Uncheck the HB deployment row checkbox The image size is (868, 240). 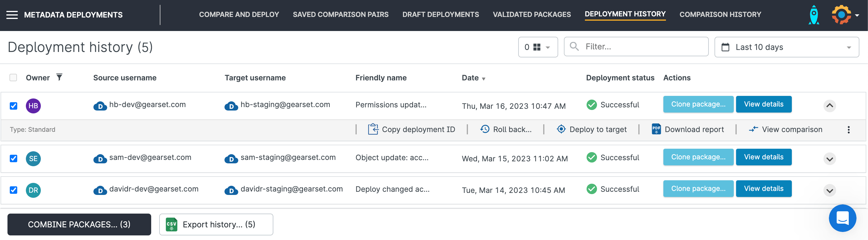(14, 106)
